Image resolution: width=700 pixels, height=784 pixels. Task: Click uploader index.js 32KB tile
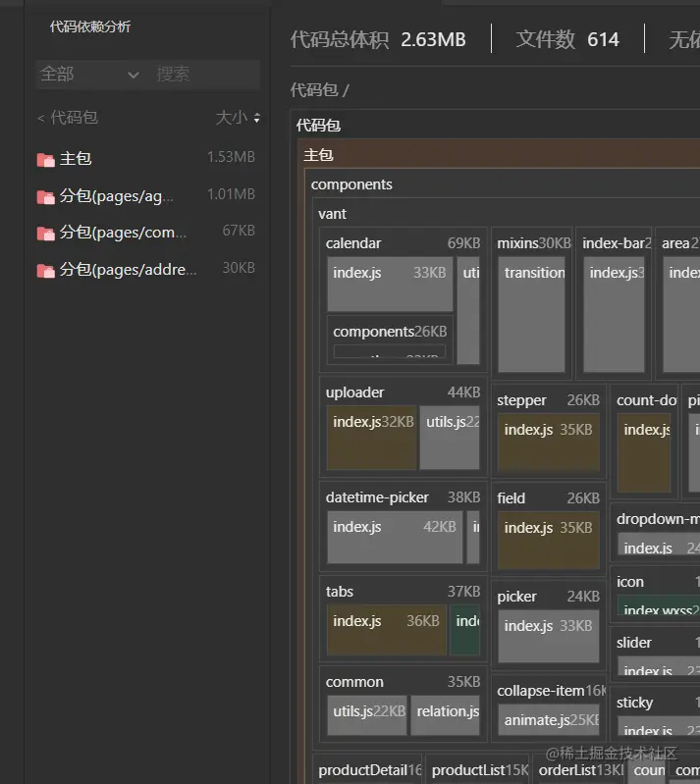pyautogui.click(x=372, y=438)
